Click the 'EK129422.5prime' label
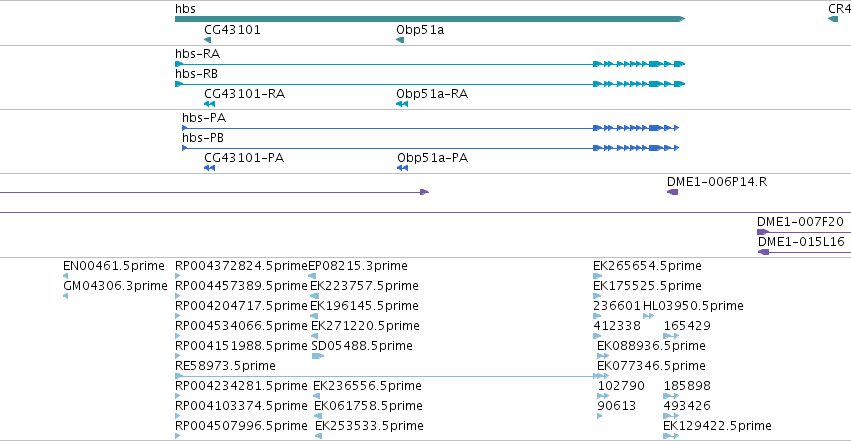This screenshot has height=441, width=851. [717, 426]
